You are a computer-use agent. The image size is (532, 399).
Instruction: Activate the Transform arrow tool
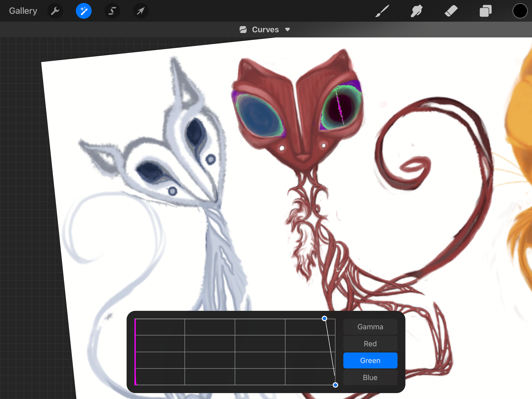[141, 11]
